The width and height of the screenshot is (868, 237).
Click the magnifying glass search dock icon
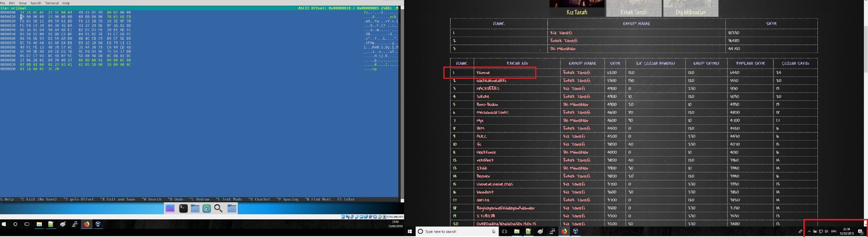point(219,208)
